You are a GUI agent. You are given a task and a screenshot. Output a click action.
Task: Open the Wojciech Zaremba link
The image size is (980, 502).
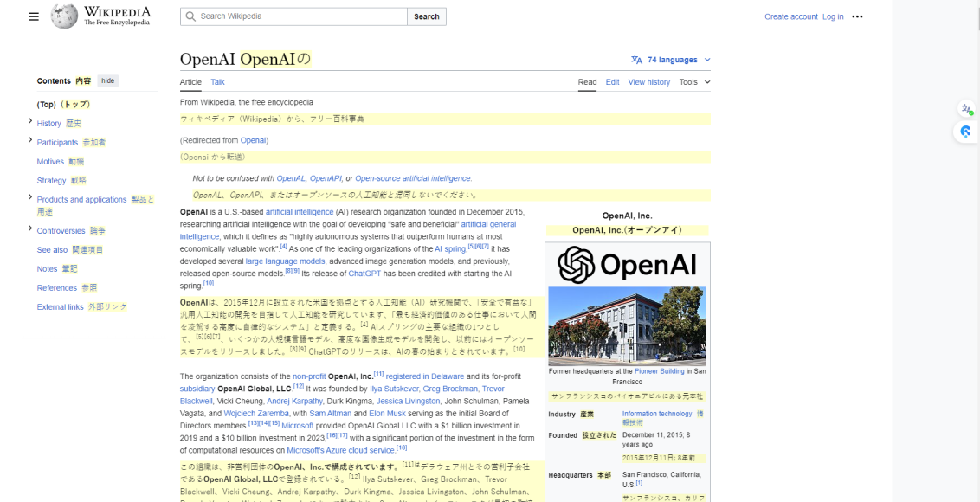(x=255, y=413)
